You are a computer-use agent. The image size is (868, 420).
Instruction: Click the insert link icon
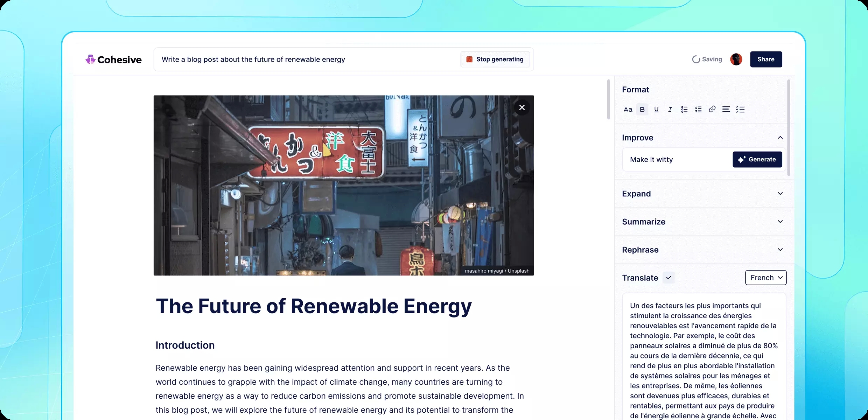click(712, 109)
